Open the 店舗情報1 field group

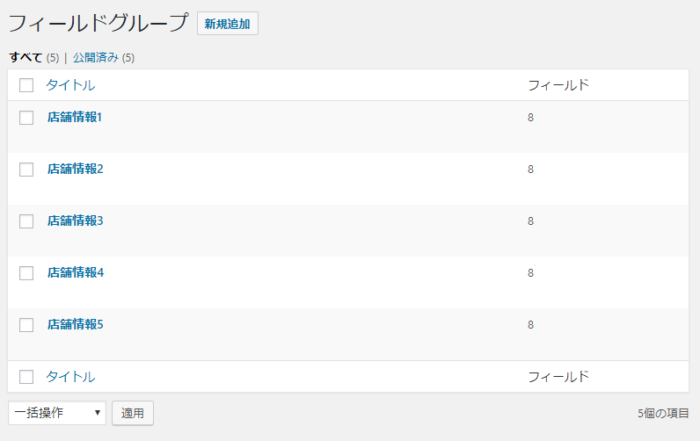(x=75, y=117)
